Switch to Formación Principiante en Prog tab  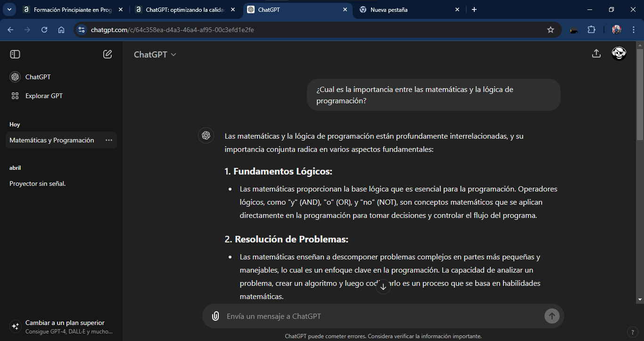74,9
